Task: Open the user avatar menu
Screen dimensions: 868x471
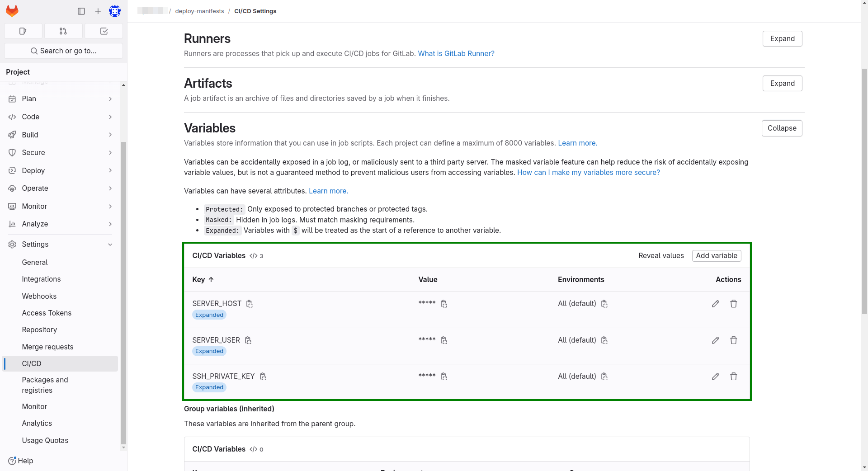Action: [115, 11]
